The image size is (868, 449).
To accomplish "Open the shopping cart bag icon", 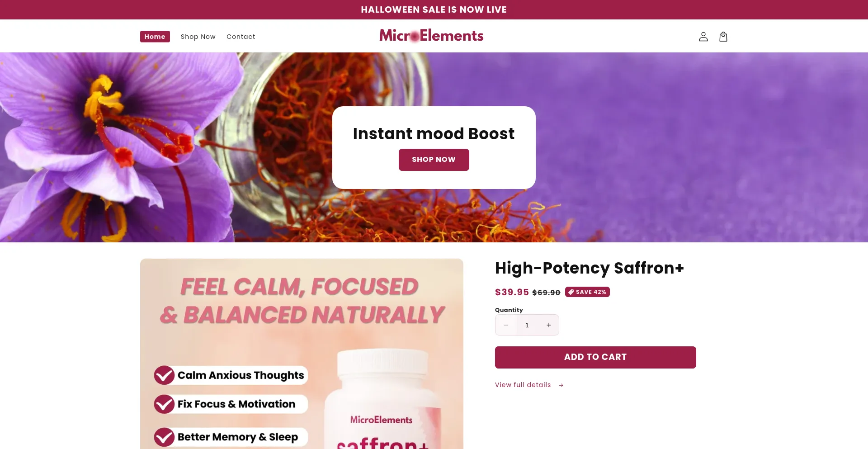I will click(x=723, y=37).
